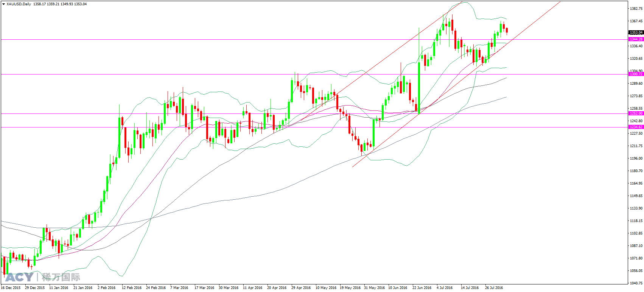This screenshot has height=292, width=644.
Task: Click the 1242.80 price axis label
Action: click(x=636, y=121)
